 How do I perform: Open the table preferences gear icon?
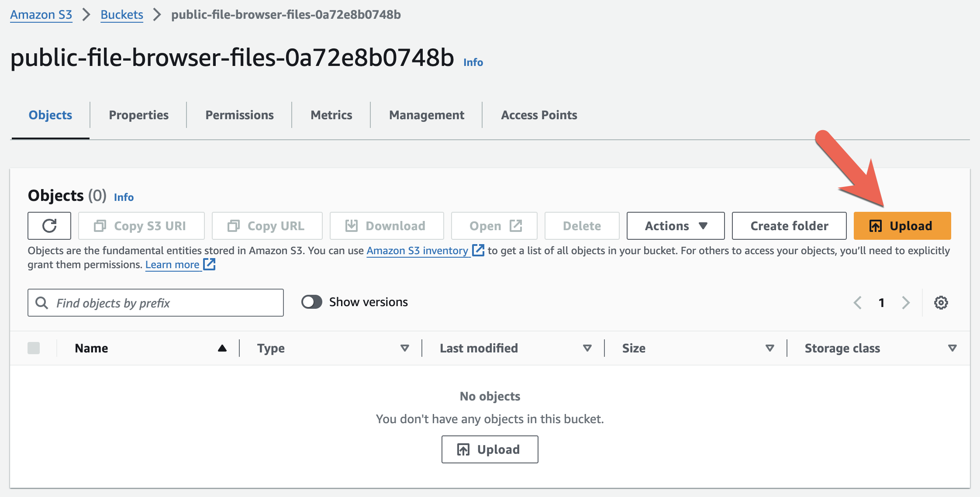point(941,302)
